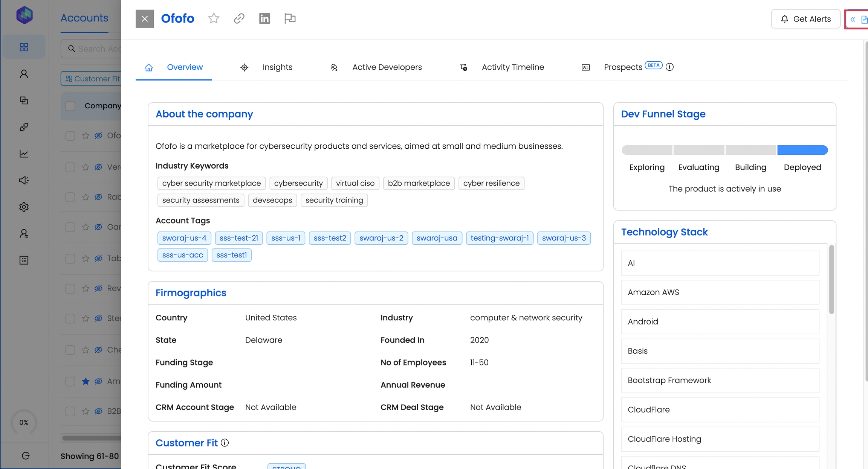Click the Get Alerts button
Image resolution: width=868 pixels, height=469 pixels.
tap(805, 19)
